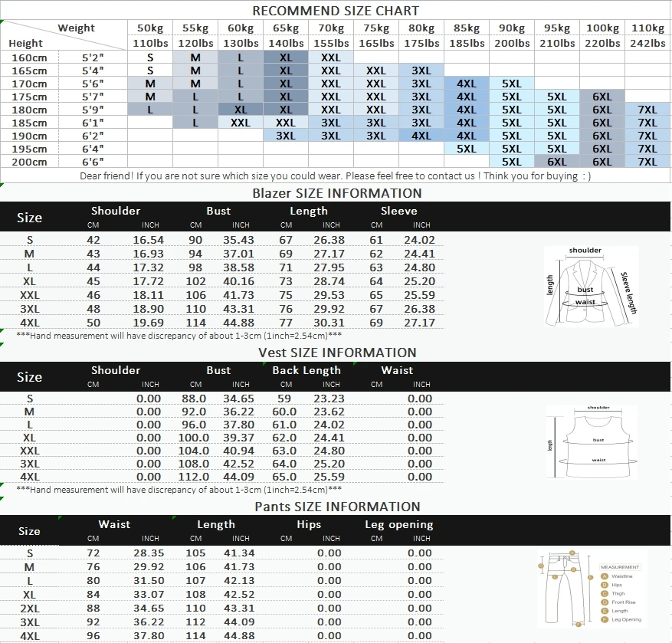Click the Sleeve length label on blazer diagram
This screenshot has height=643, width=672.
[629, 293]
